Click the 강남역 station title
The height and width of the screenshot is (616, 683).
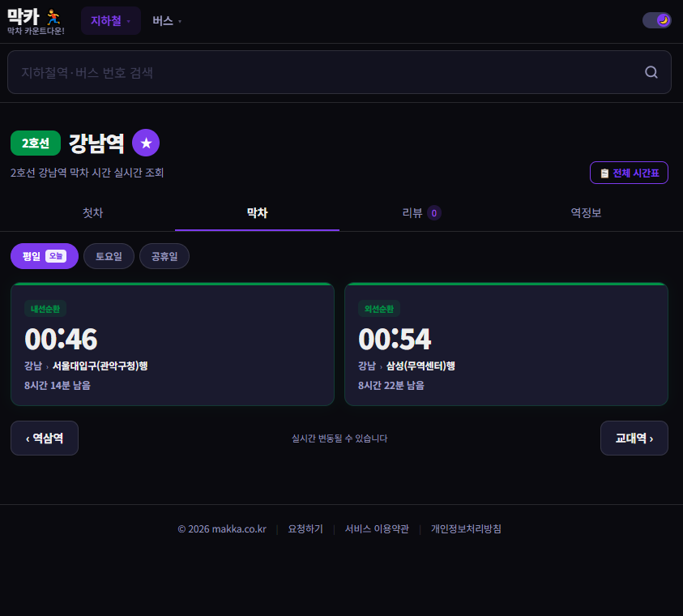(96, 143)
